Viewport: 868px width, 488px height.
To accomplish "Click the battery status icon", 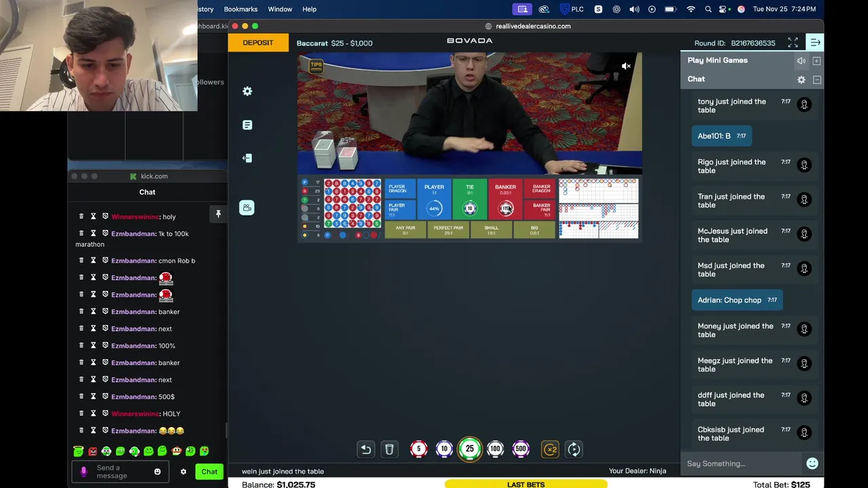I will click(x=671, y=9).
